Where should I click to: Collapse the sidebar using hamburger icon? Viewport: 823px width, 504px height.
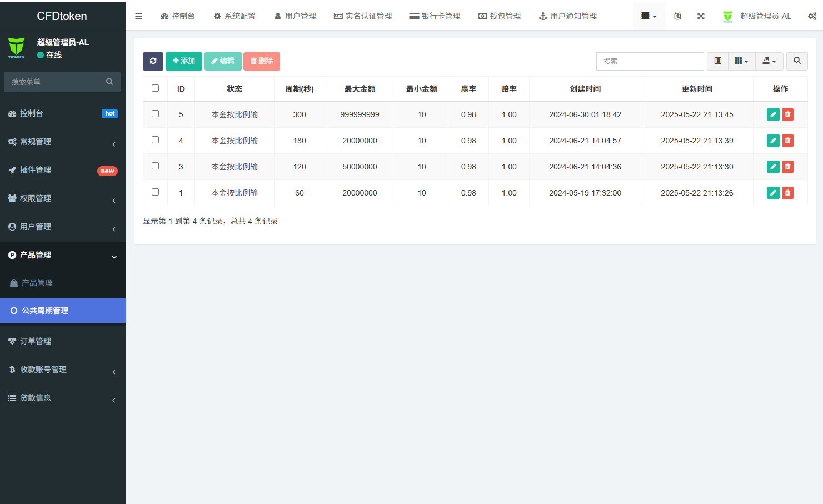pyautogui.click(x=138, y=16)
